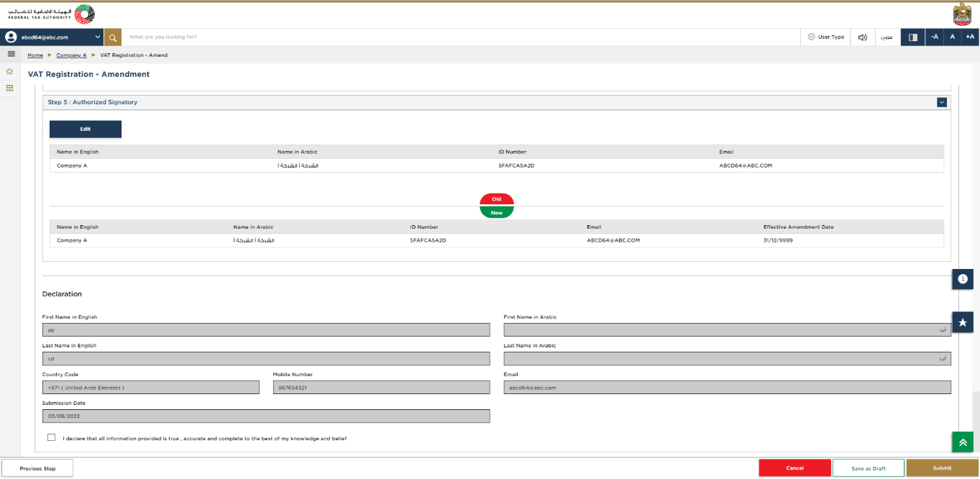The image size is (980, 479).
Task: Click Save as Draft
Action: 869,468
